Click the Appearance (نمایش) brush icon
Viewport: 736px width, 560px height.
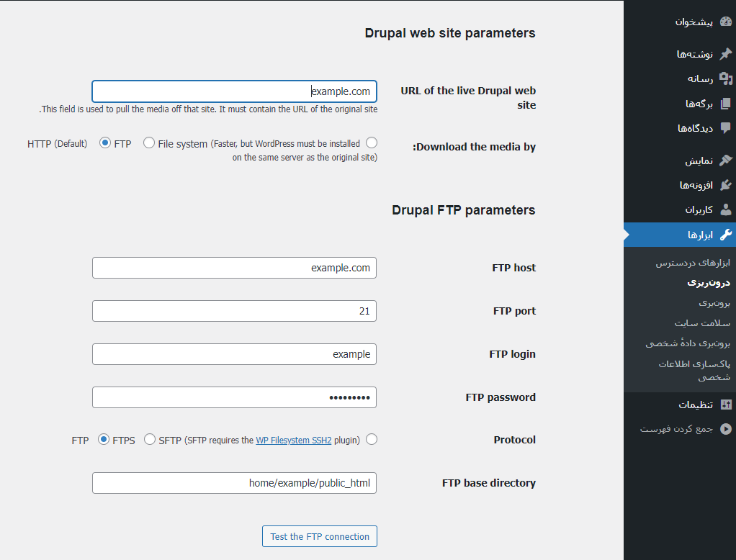click(726, 161)
